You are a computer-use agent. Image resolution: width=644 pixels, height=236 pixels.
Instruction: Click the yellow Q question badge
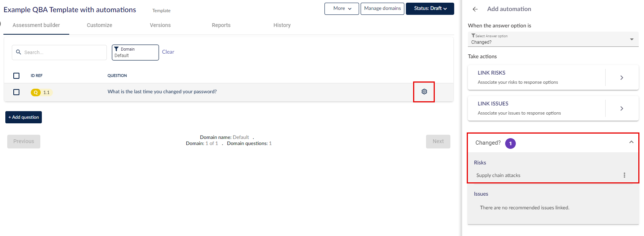36,92
